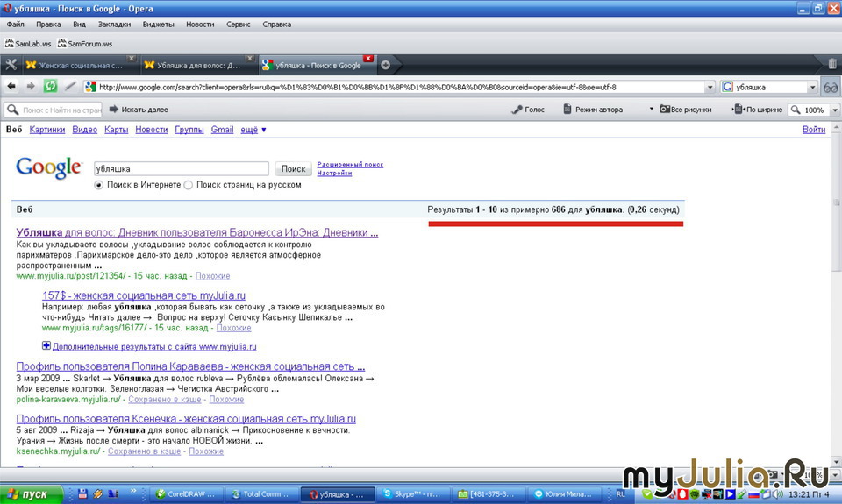Image resolution: width=842 pixels, height=504 pixels.
Task: Open a new tab with the plus icon
Action: pos(385,65)
